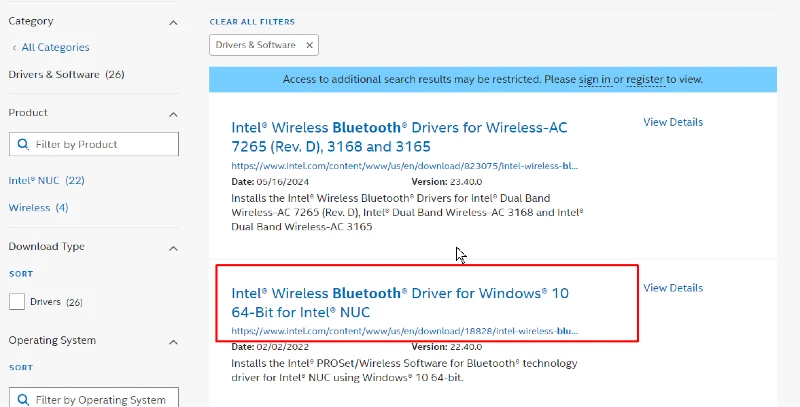Remove the Drivers & Software filter chip
This screenshot has height=407, width=800.
click(x=309, y=45)
